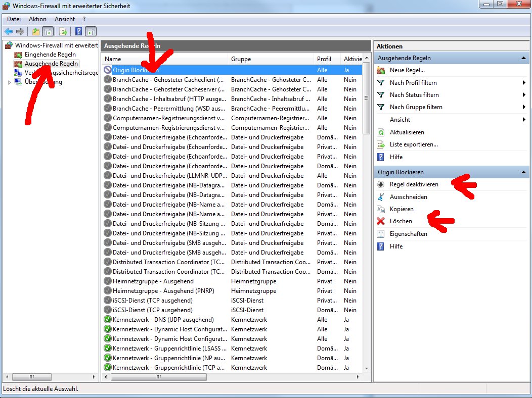Click the rules list horizontal scrollbar thumb
This screenshot has width=532, height=398.
click(158, 377)
